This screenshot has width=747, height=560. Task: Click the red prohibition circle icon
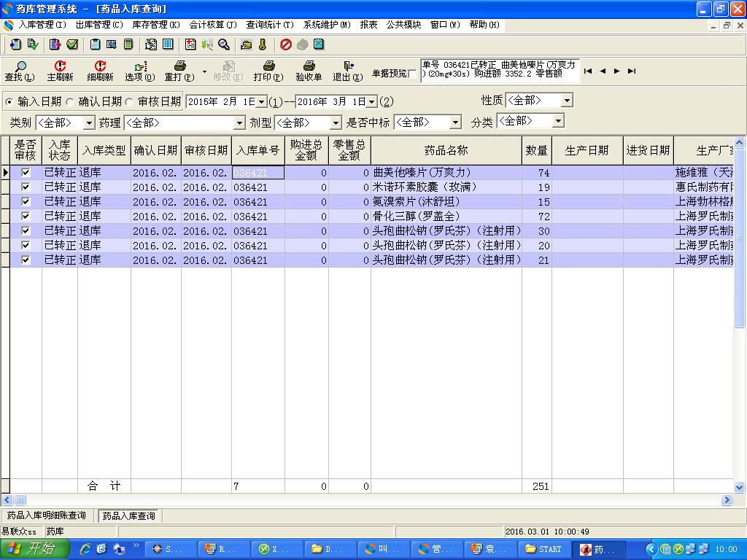(x=285, y=44)
